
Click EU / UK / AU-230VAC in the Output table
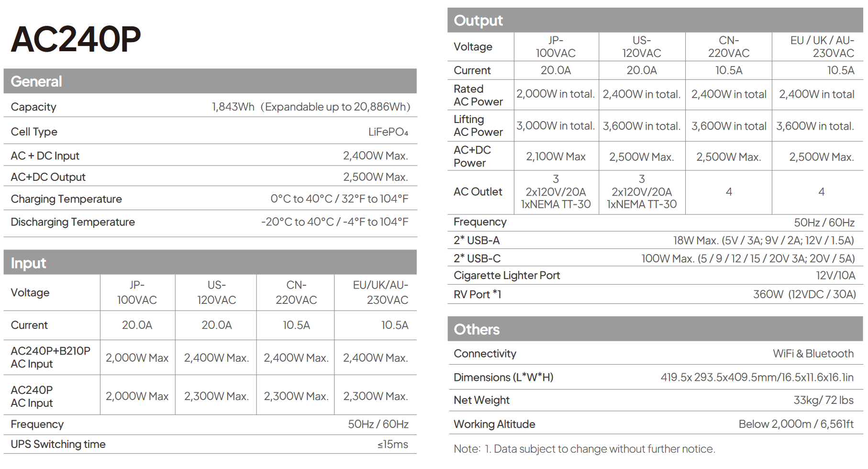click(x=822, y=46)
